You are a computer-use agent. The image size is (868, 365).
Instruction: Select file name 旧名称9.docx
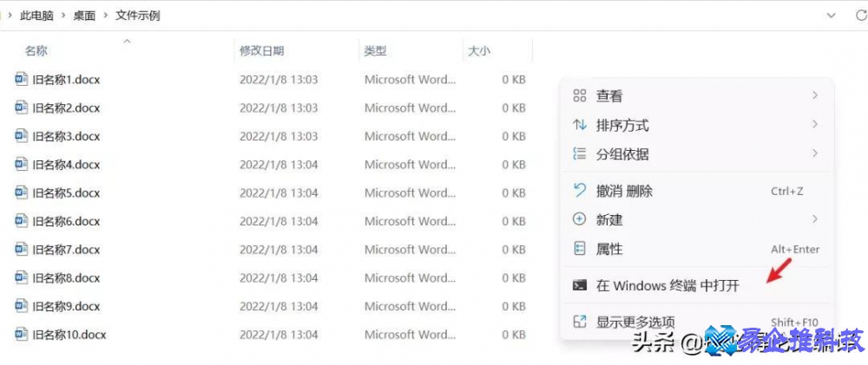coord(66,306)
